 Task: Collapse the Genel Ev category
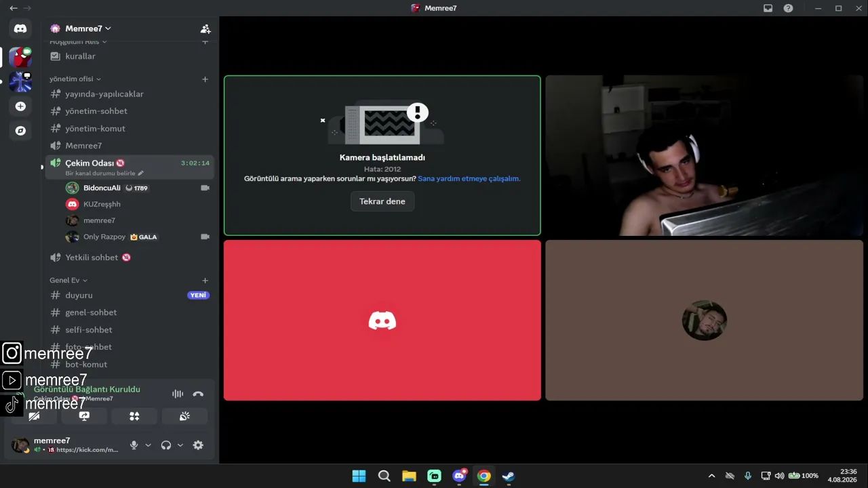tap(68, 281)
